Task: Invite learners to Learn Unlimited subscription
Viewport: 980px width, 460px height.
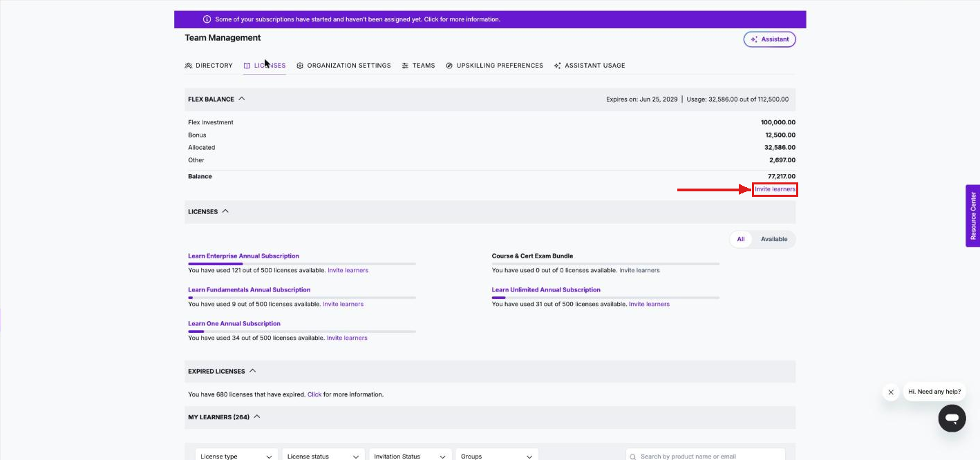Action: [649, 304]
